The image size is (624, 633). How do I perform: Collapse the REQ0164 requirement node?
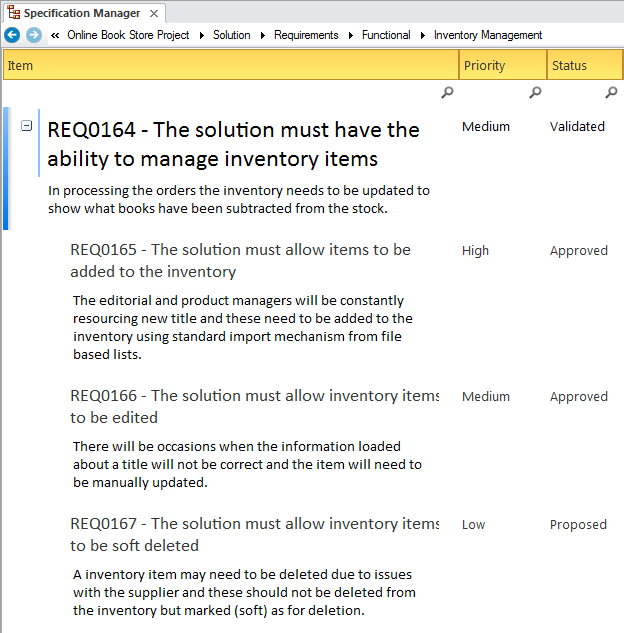[27, 126]
